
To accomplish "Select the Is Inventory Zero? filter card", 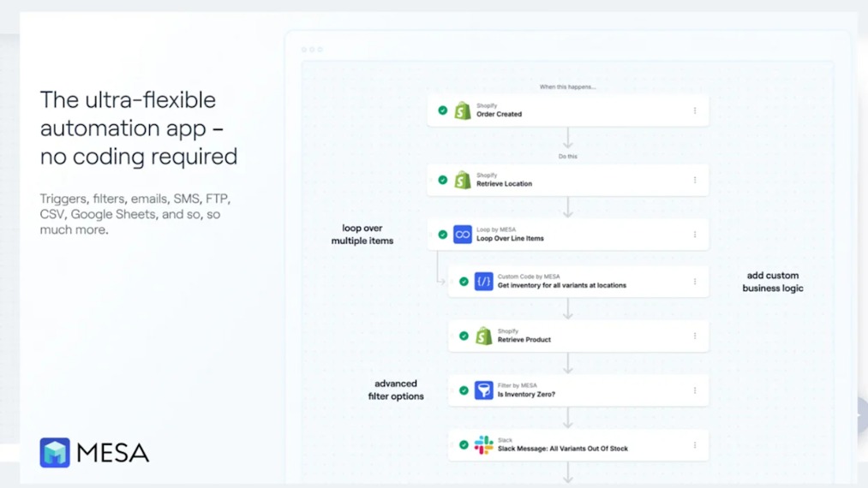I will pyautogui.click(x=578, y=390).
